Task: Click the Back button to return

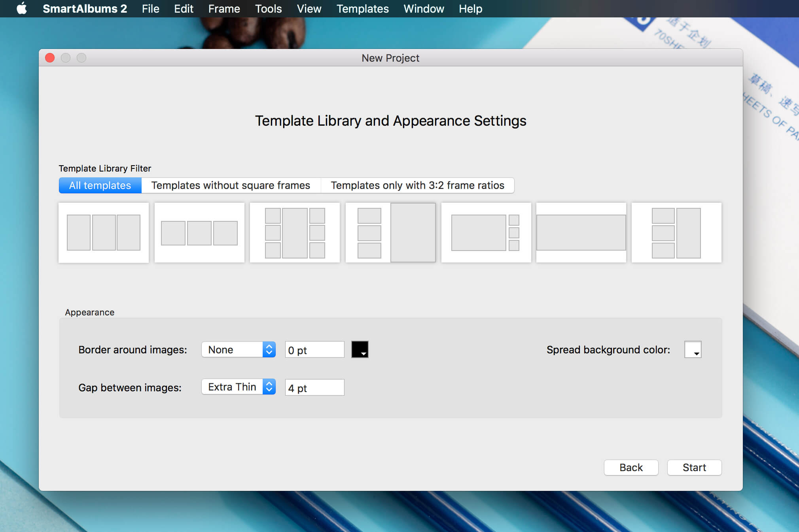Action: (631, 467)
